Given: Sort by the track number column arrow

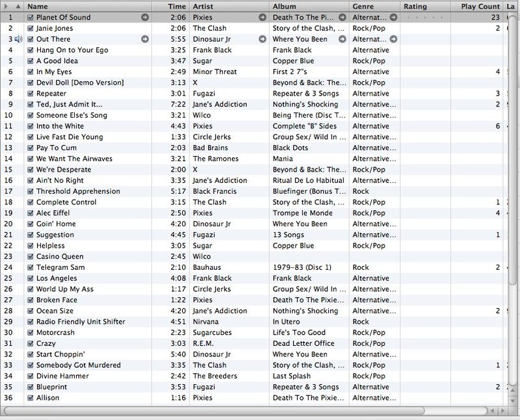Looking at the screenshot, I should pos(18,7).
